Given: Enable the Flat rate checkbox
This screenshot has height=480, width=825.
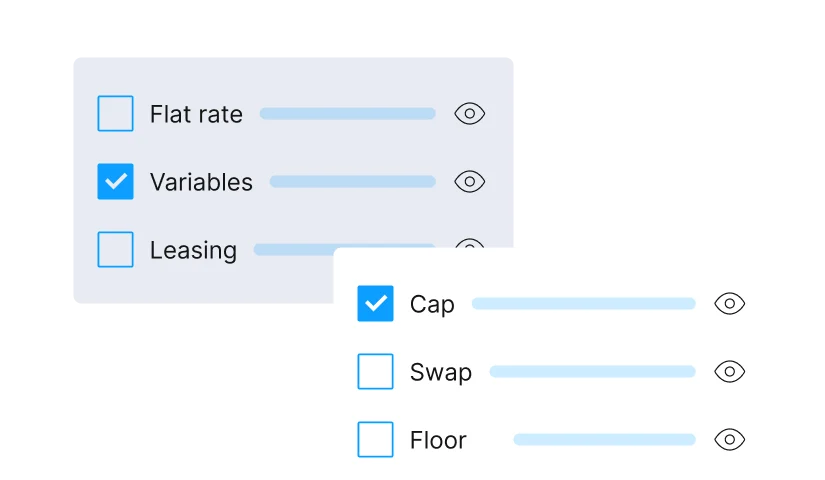Looking at the screenshot, I should (x=115, y=114).
